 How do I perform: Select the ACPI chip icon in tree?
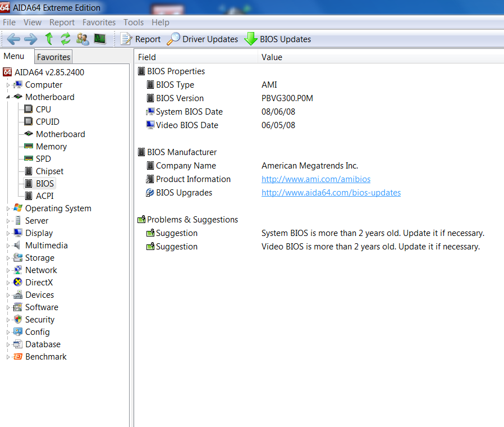tap(29, 196)
